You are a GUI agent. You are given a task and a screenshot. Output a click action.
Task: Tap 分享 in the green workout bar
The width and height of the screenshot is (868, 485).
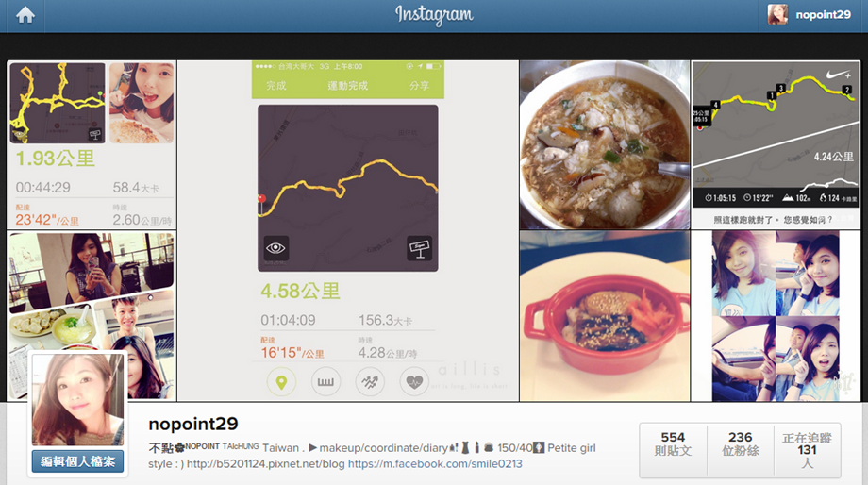pos(419,86)
